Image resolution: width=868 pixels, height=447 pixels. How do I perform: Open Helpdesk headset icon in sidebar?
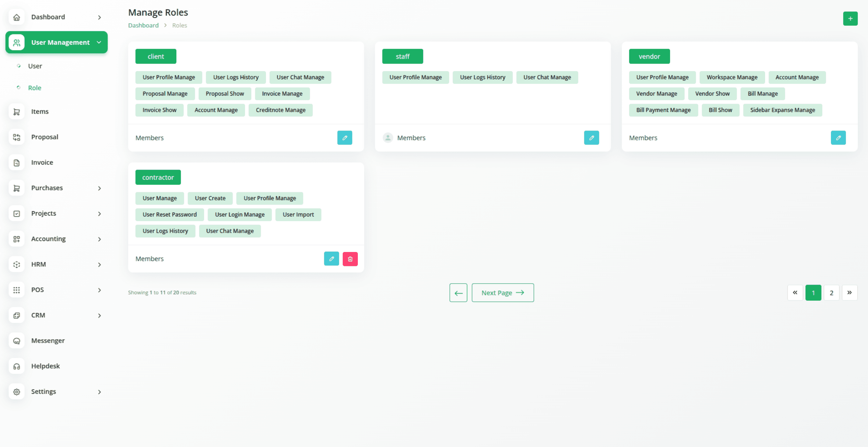(16, 366)
